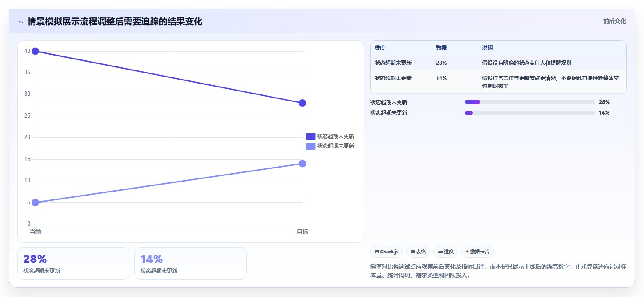Click the 28% value beside the progress bar
The width and height of the screenshot is (644, 297).
(x=604, y=102)
